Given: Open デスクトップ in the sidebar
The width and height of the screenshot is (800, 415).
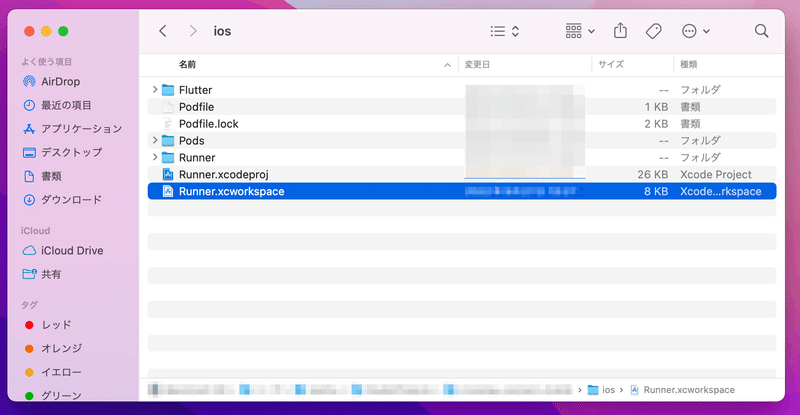Looking at the screenshot, I should coord(62,152).
